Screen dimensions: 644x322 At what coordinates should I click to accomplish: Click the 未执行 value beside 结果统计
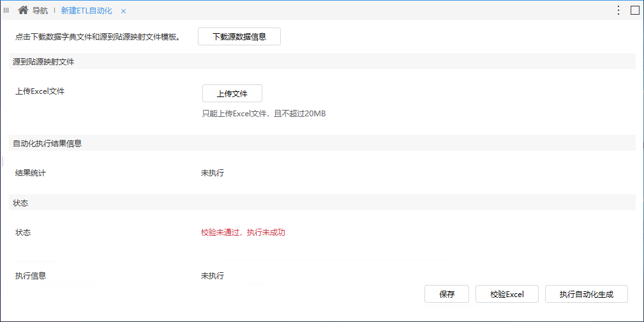click(213, 172)
